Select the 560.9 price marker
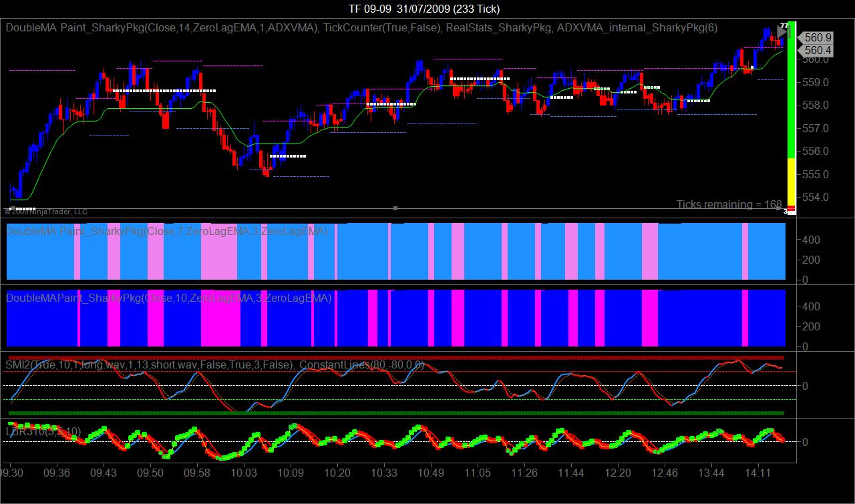Image resolution: width=855 pixels, height=504 pixels. coord(816,38)
